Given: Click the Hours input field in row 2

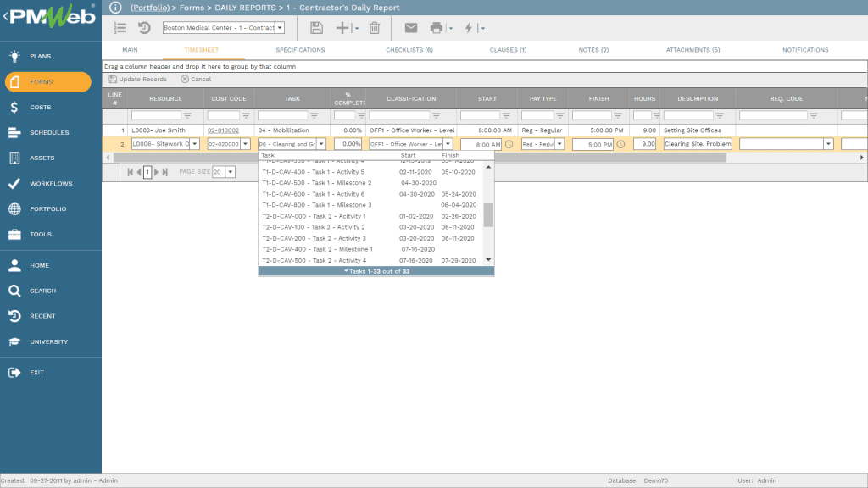Looking at the screenshot, I should 644,144.
